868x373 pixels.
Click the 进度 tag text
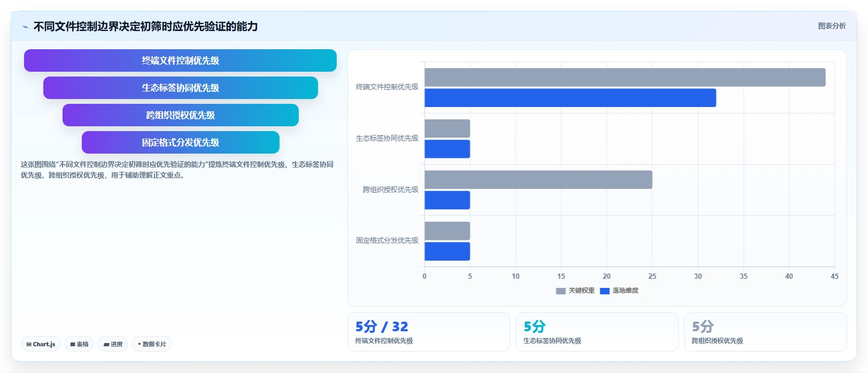pyautogui.click(x=117, y=344)
